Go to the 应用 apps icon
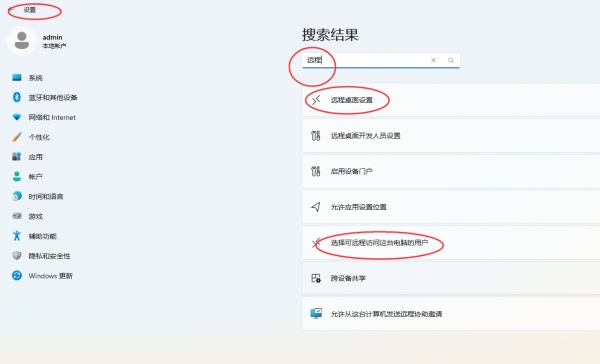 (17, 157)
